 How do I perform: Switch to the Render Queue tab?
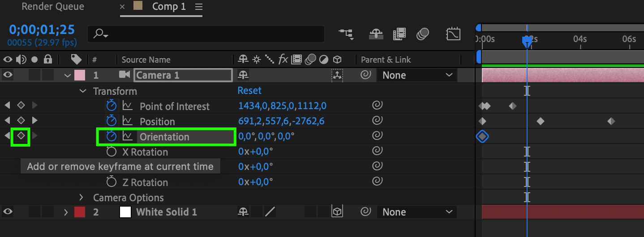pos(53,7)
